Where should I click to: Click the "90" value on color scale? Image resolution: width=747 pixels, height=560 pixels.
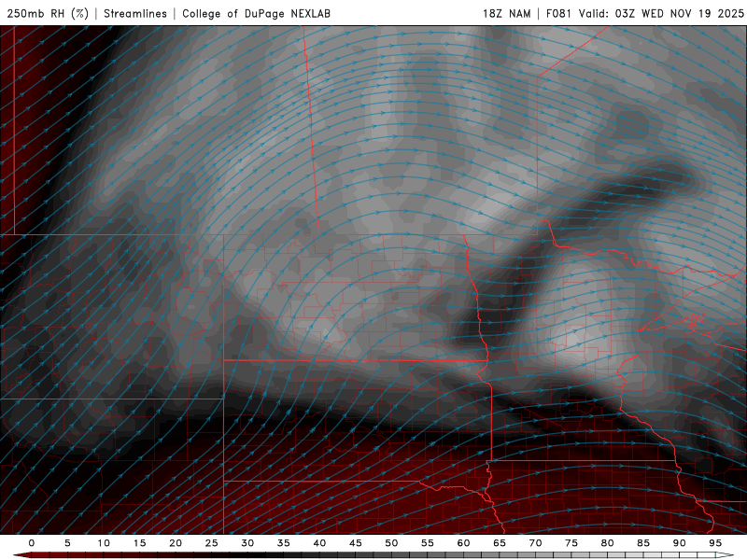679,543
